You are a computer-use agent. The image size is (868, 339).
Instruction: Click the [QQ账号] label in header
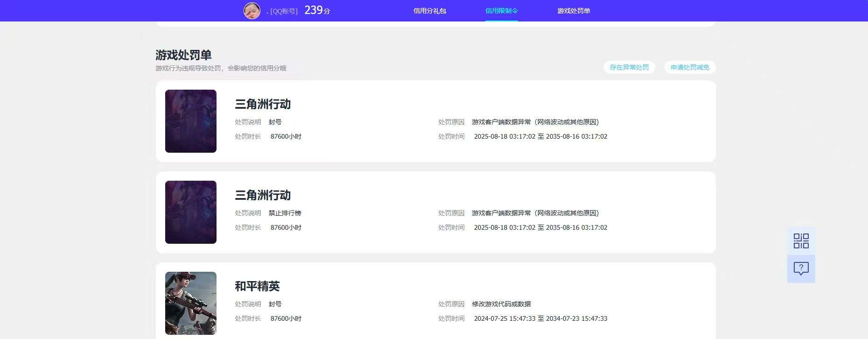[284, 11]
